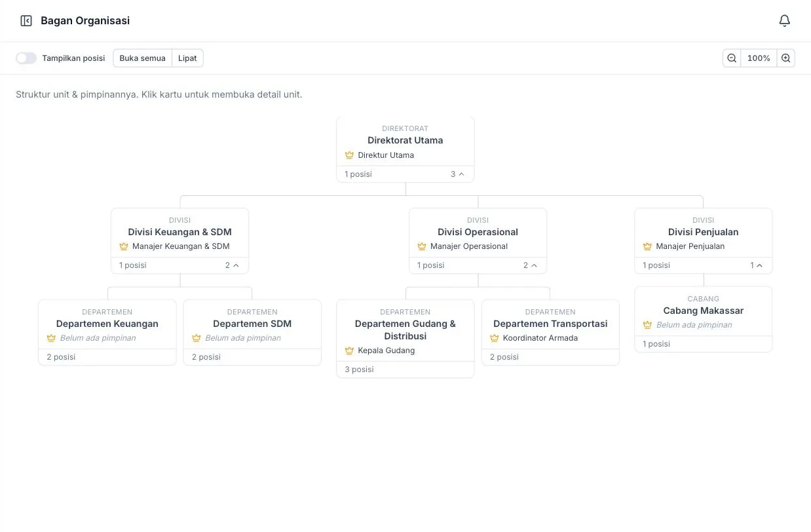The width and height of the screenshot is (811, 532).
Task: Click crown icon beside Manajer Keuangan & SDM
Action: tap(124, 246)
